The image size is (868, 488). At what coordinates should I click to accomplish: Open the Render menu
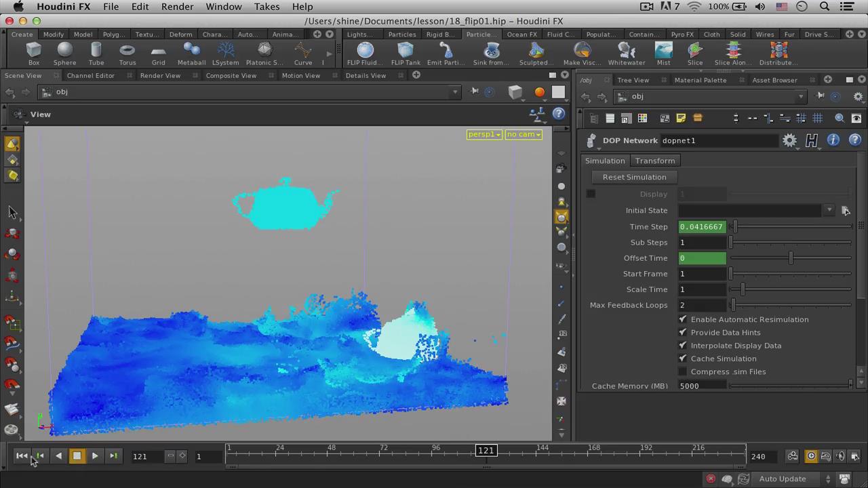point(177,6)
